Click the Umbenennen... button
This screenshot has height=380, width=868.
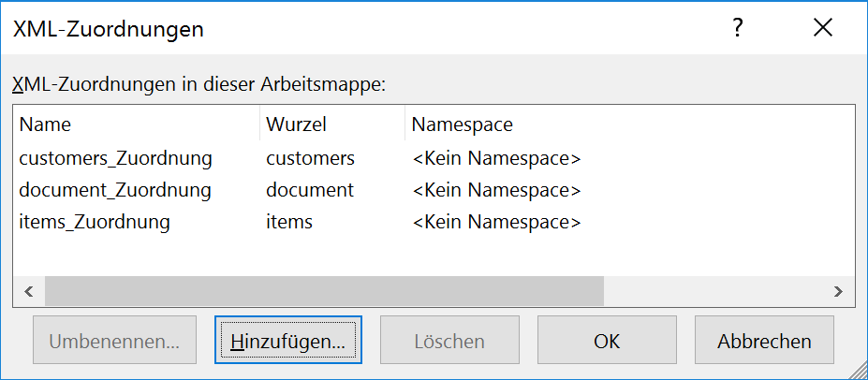(115, 342)
